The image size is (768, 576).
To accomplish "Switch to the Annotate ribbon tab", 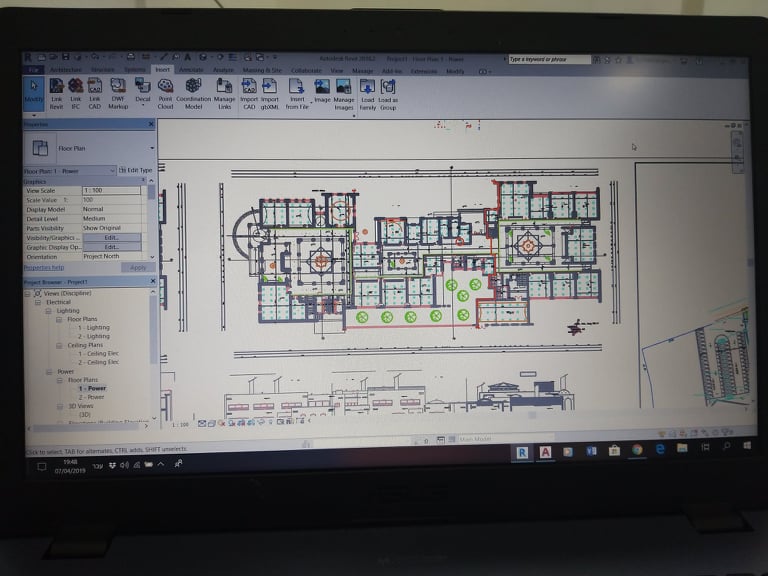I will pyautogui.click(x=191, y=70).
